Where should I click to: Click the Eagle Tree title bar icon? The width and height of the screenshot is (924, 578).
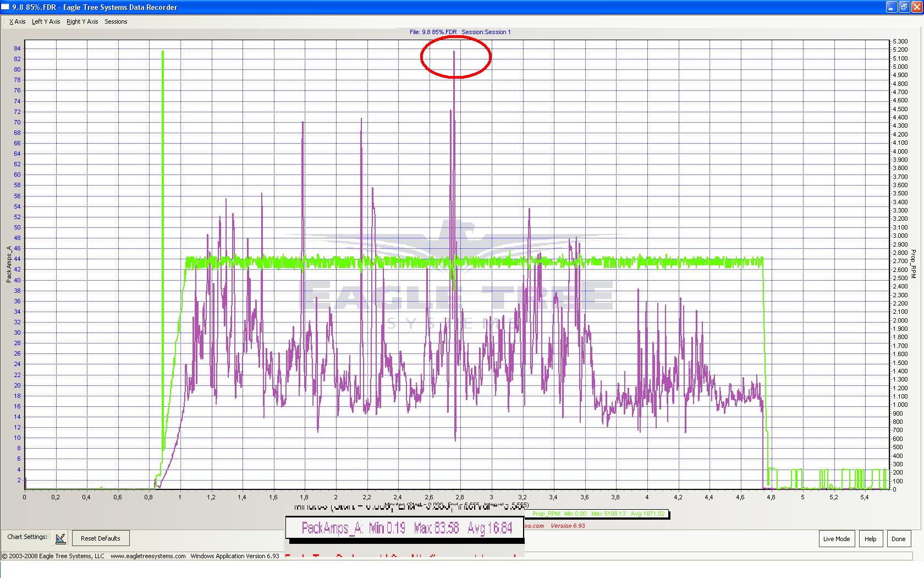pyautogui.click(x=5, y=7)
